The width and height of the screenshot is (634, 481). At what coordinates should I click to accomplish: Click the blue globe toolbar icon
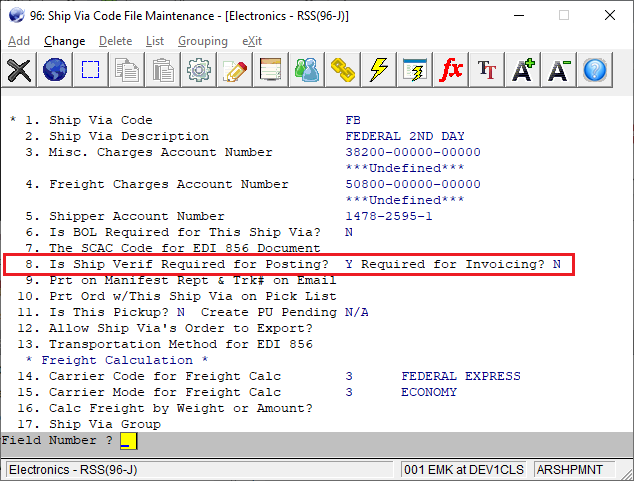pos(55,70)
